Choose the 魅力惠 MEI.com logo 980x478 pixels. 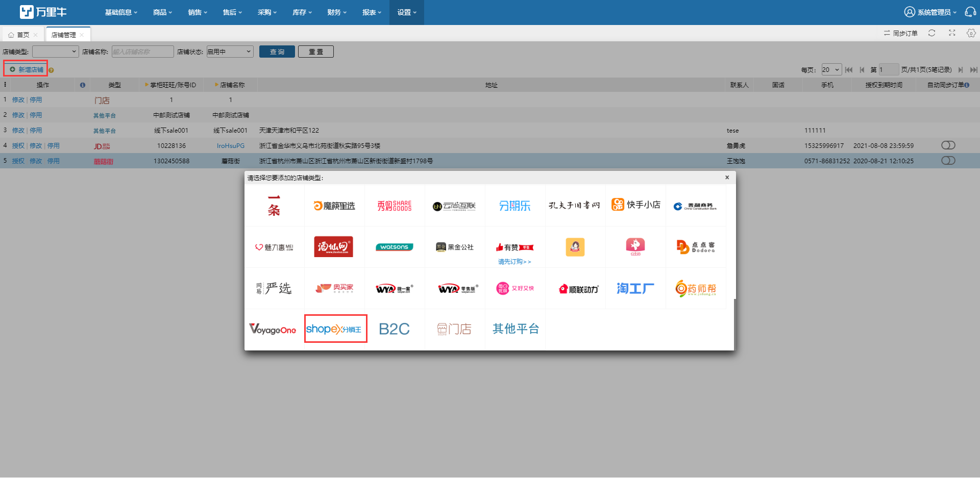coord(274,247)
